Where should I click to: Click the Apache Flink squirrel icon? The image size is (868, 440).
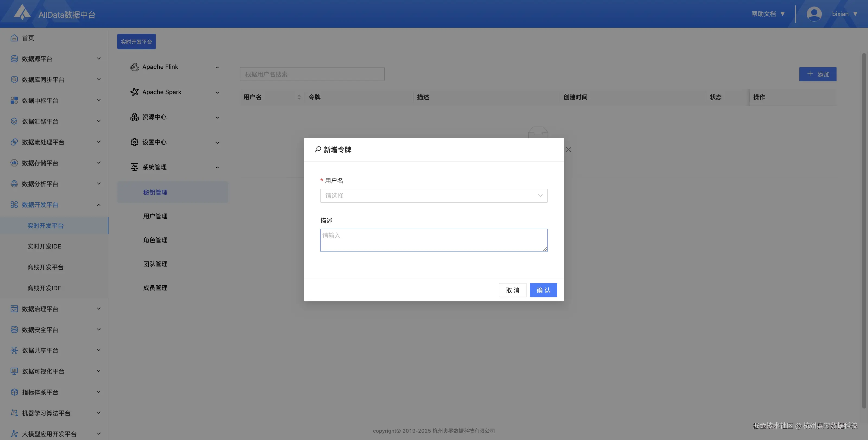pos(135,67)
